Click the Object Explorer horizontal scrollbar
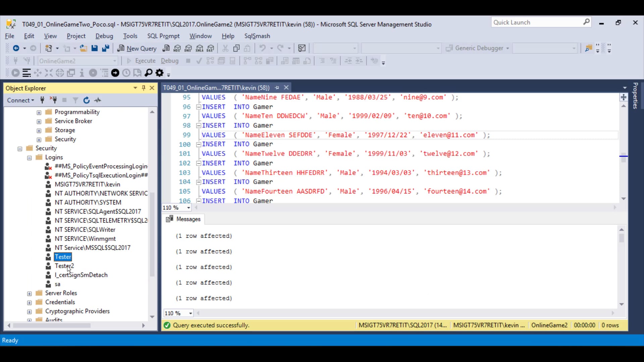The width and height of the screenshot is (644, 362). tap(52, 325)
